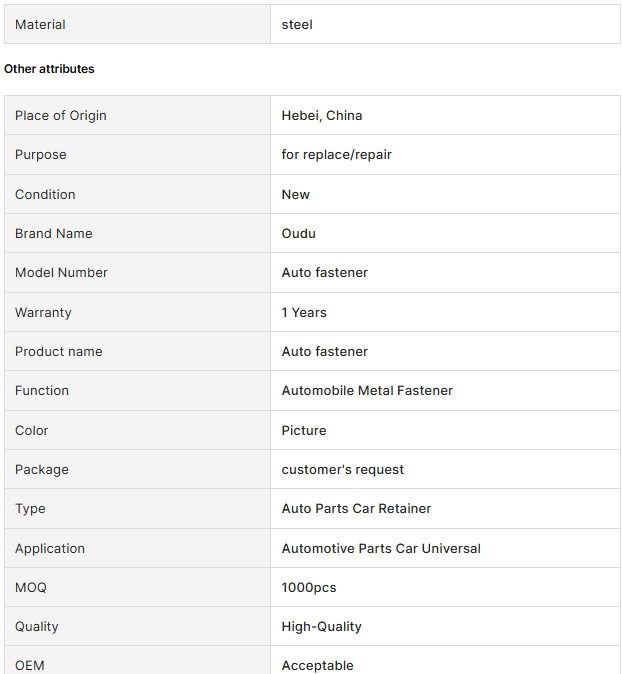Viewport: 622px width, 674px height.
Task: Click the "customer's request" package value
Action: pyautogui.click(x=343, y=469)
